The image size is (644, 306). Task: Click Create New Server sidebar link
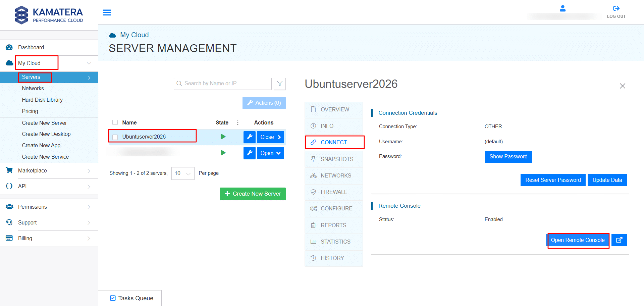[x=44, y=123]
